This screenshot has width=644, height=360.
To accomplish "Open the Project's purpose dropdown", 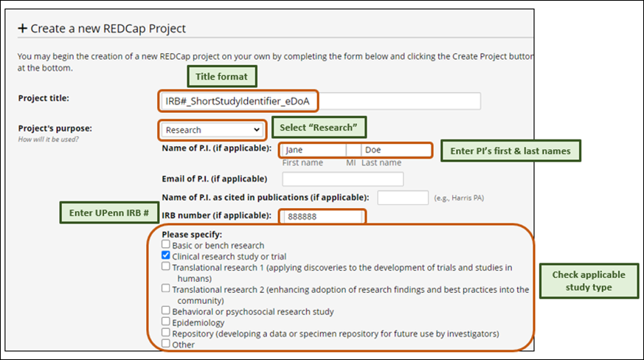I will click(212, 130).
